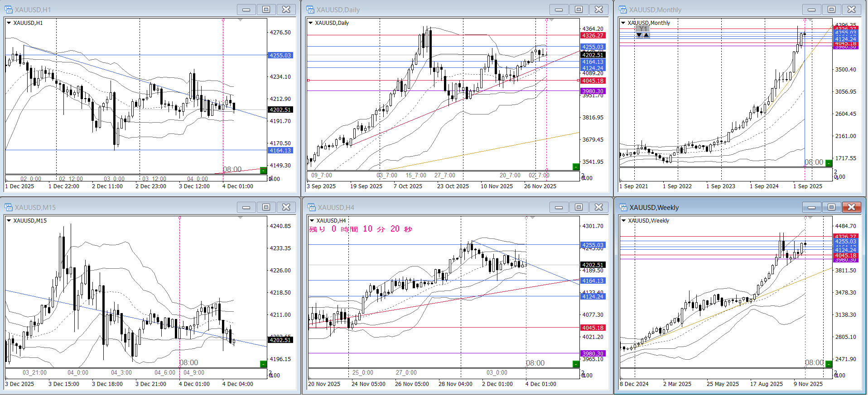The image size is (868, 395).
Task: Click the XAUUSD,Daily window title icon
Action: click(310, 10)
